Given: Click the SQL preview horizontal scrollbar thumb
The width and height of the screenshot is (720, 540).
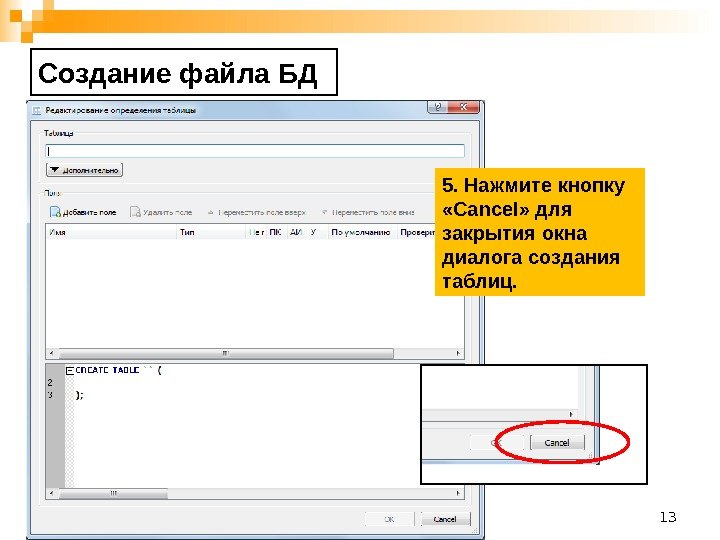Looking at the screenshot, I should point(113,493).
